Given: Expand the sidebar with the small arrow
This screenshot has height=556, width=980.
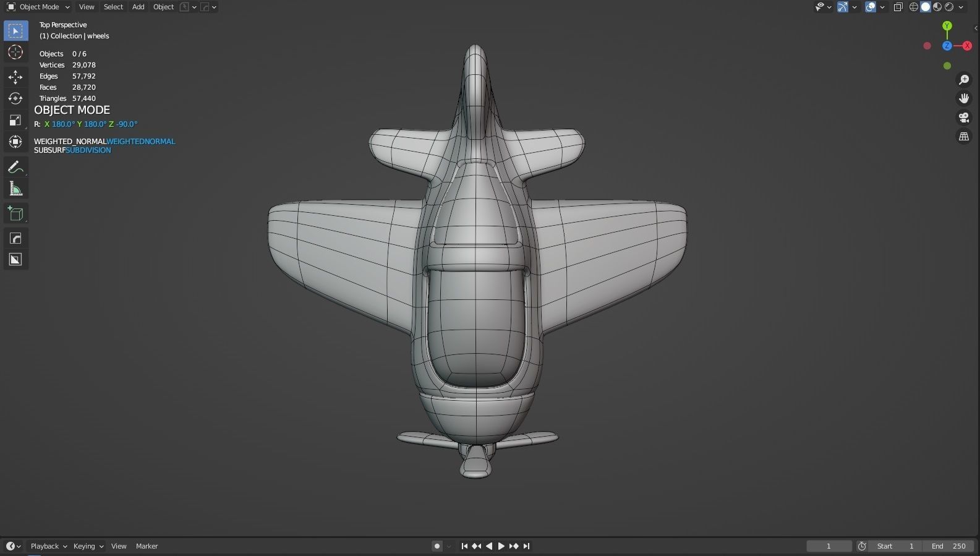Looking at the screenshot, I should (976, 28).
